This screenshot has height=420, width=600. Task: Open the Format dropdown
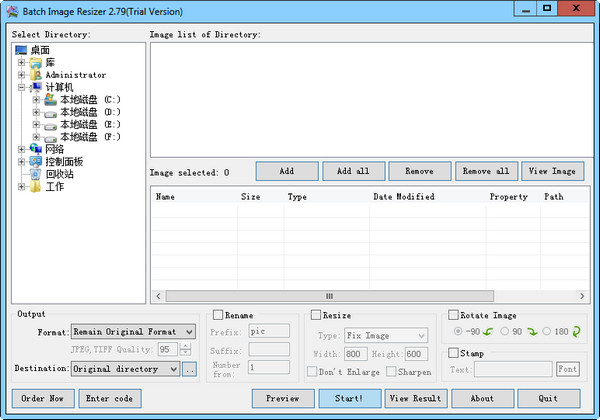pos(189,331)
